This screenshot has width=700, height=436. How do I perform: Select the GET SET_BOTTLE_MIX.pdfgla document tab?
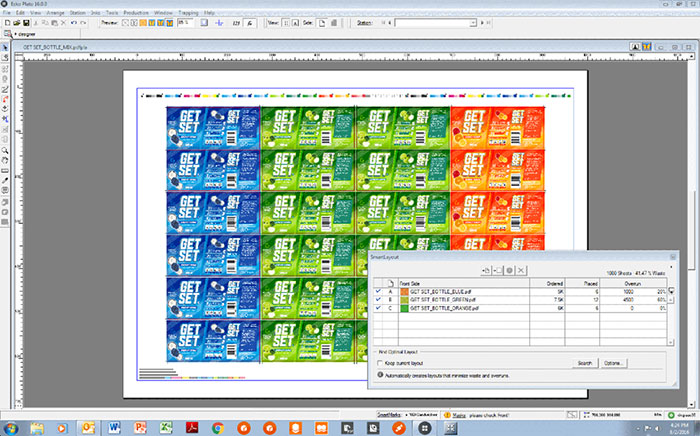tap(55, 47)
